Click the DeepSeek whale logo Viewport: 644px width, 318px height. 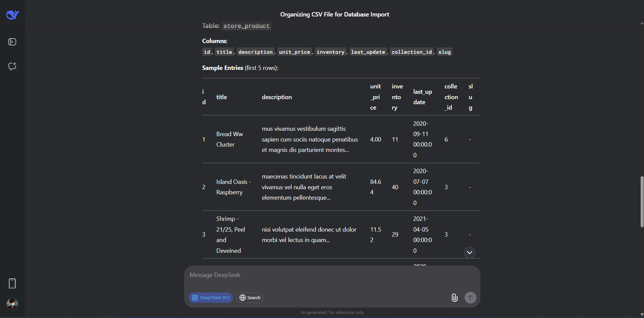[x=12, y=15]
